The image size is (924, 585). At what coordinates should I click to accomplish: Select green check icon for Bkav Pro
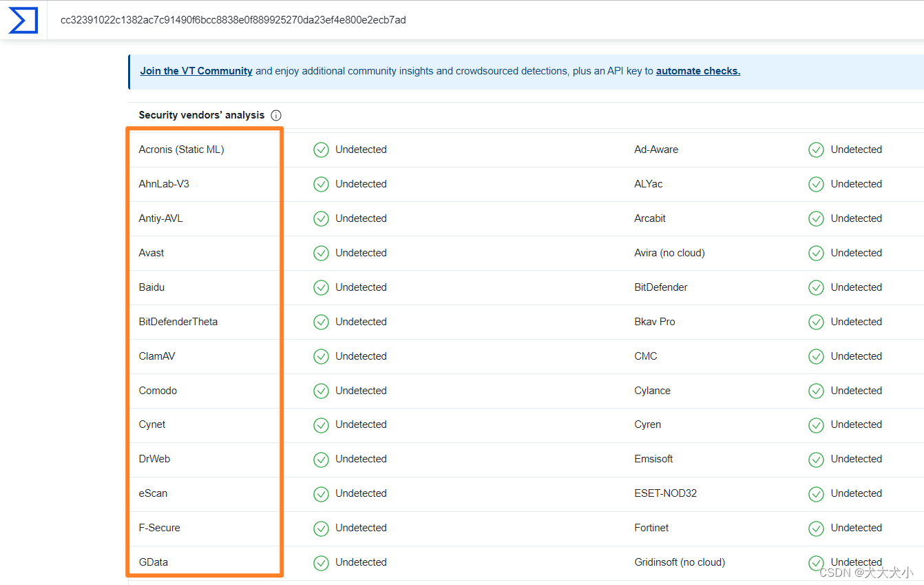[x=816, y=322]
